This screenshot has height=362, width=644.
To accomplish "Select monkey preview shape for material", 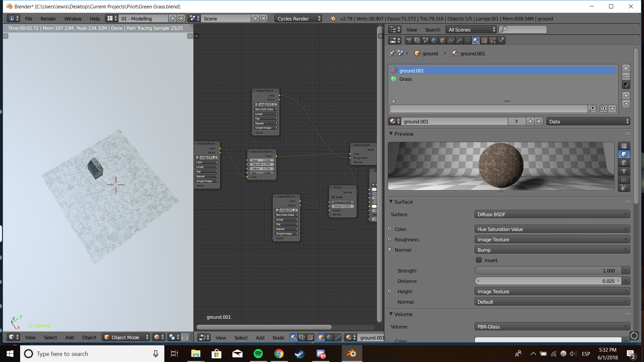I will pyautogui.click(x=624, y=171).
